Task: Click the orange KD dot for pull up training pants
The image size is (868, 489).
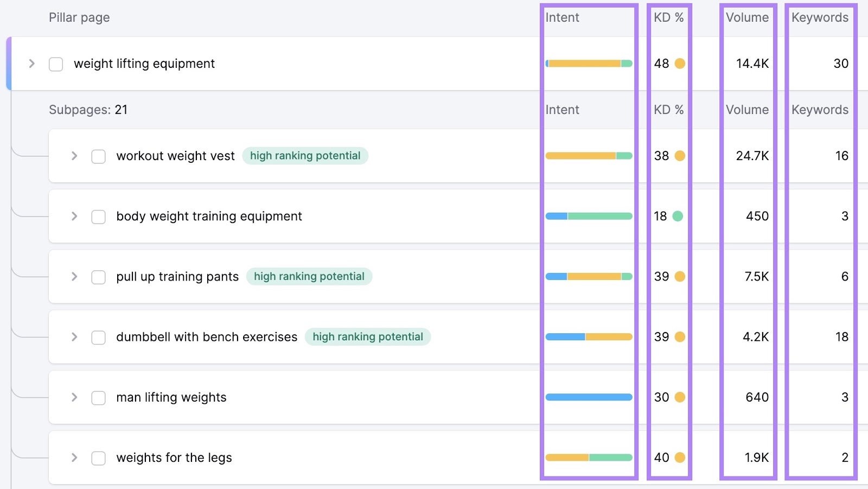Action: click(680, 276)
